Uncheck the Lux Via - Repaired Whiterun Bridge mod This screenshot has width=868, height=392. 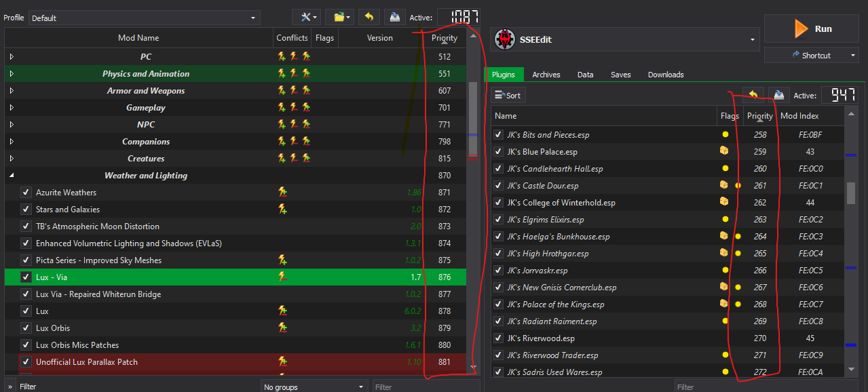[26, 294]
